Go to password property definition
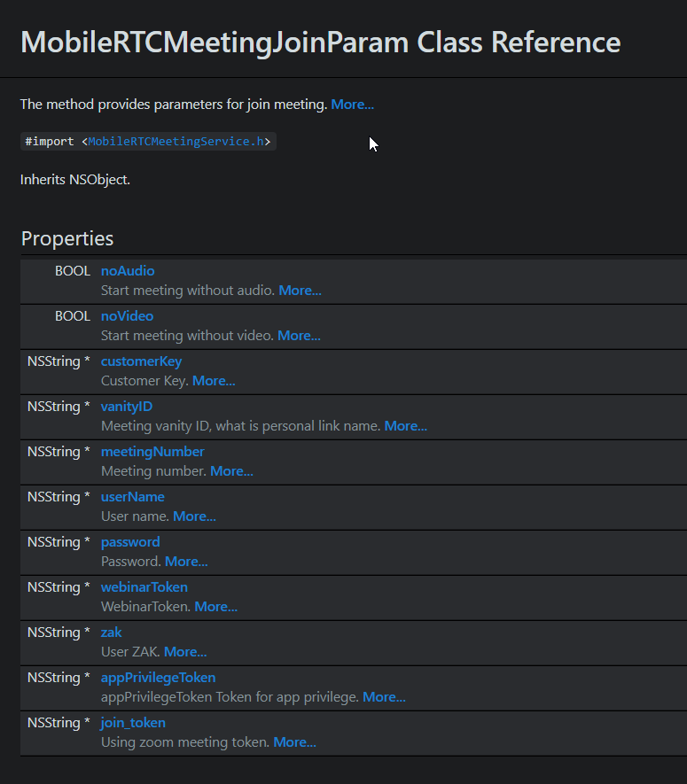This screenshot has width=687, height=784. (130, 542)
